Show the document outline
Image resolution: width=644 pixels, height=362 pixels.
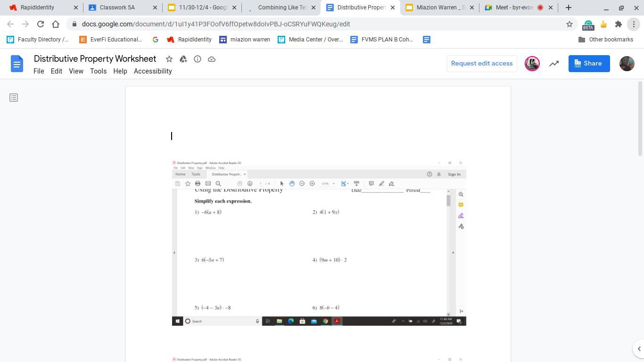click(x=14, y=98)
